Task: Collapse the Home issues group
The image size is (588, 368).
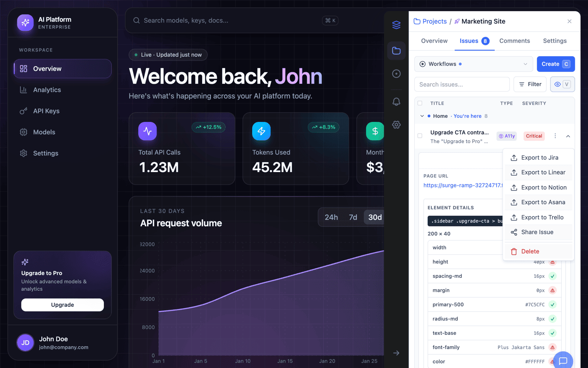Action: coord(422,116)
